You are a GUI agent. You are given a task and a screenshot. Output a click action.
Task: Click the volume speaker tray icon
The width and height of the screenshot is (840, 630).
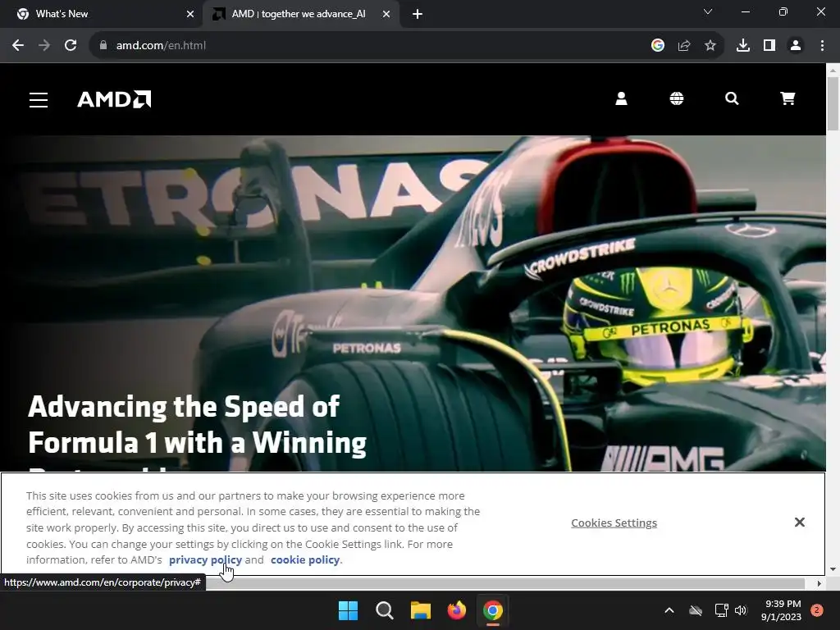click(x=741, y=610)
